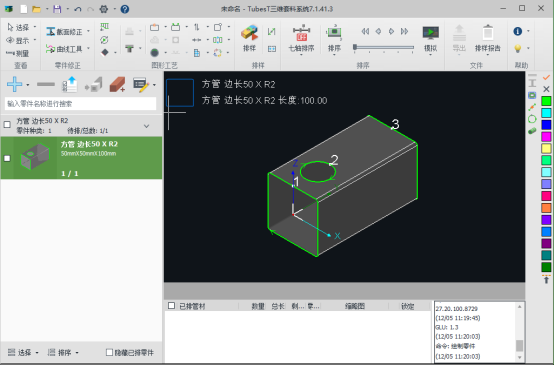Click the part search field 输入零件名称进行搜索

click(x=81, y=104)
